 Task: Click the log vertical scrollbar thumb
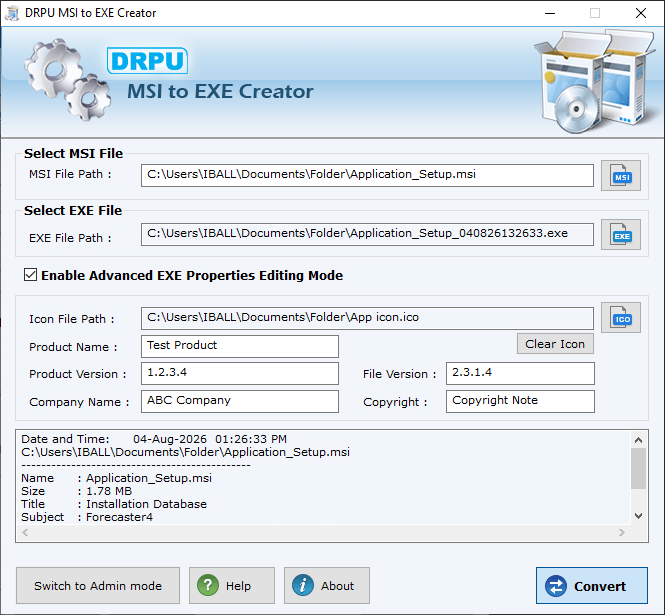coord(638,469)
